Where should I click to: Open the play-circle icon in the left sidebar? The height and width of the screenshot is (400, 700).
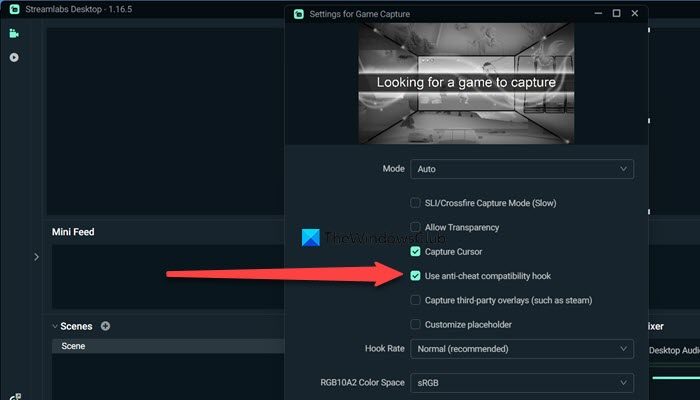[x=14, y=57]
